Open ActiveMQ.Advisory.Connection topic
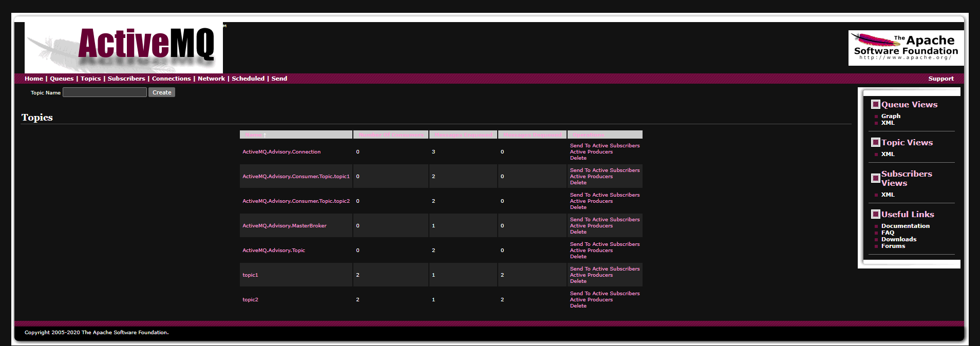Screen dimensions: 980x346 click(x=281, y=152)
